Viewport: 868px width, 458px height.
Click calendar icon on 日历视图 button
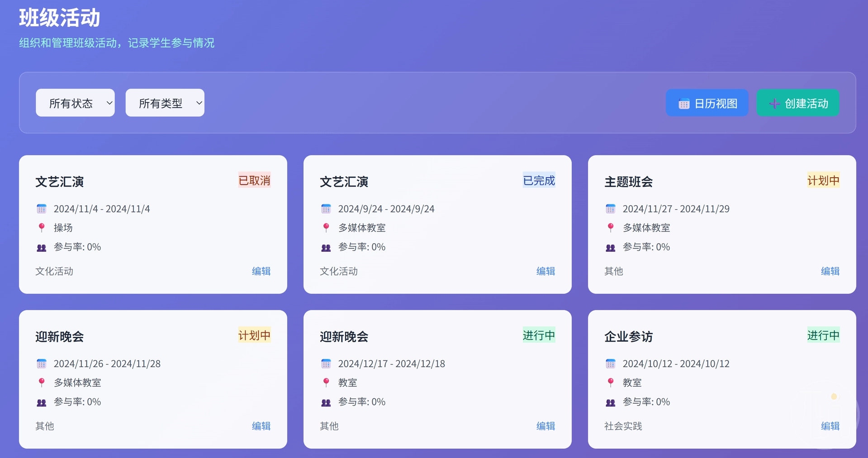tap(683, 104)
